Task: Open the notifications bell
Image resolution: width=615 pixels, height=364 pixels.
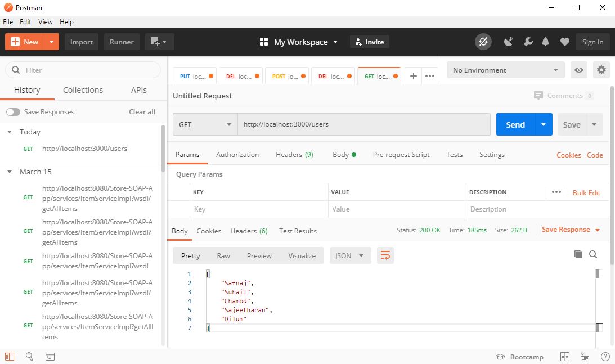Action: (545, 42)
